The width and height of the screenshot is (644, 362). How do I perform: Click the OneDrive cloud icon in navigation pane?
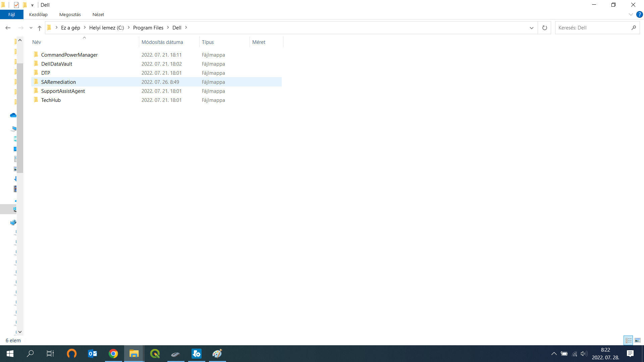pos(13,115)
